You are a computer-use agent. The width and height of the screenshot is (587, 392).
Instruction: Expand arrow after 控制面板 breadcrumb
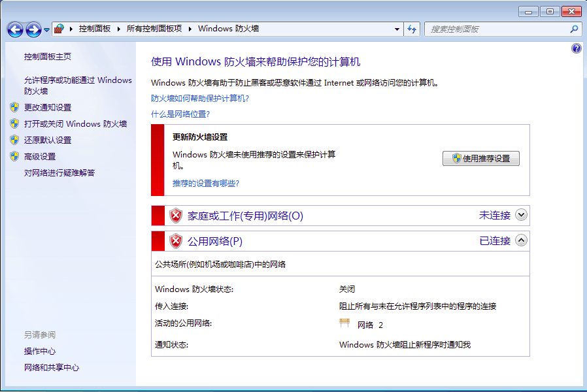pyautogui.click(x=118, y=29)
